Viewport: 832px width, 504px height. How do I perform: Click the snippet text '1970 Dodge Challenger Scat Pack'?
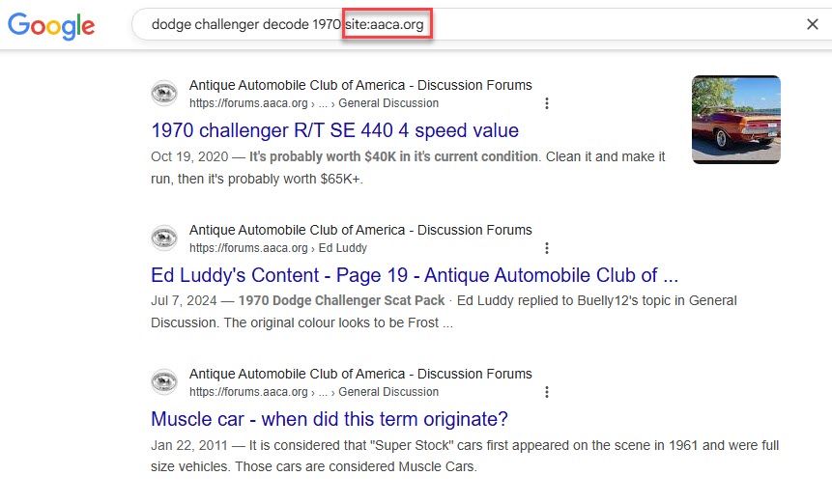coord(341,300)
